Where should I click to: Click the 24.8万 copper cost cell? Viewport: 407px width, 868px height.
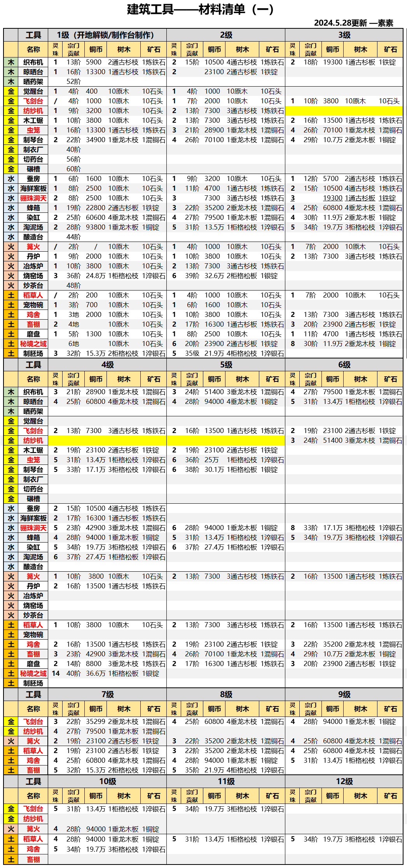[x=96, y=276]
